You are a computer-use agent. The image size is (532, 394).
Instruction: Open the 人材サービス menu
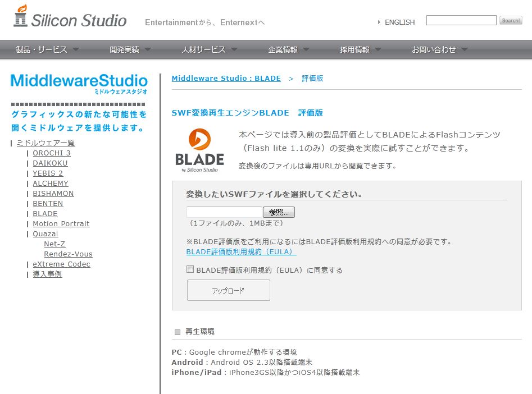(x=203, y=49)
